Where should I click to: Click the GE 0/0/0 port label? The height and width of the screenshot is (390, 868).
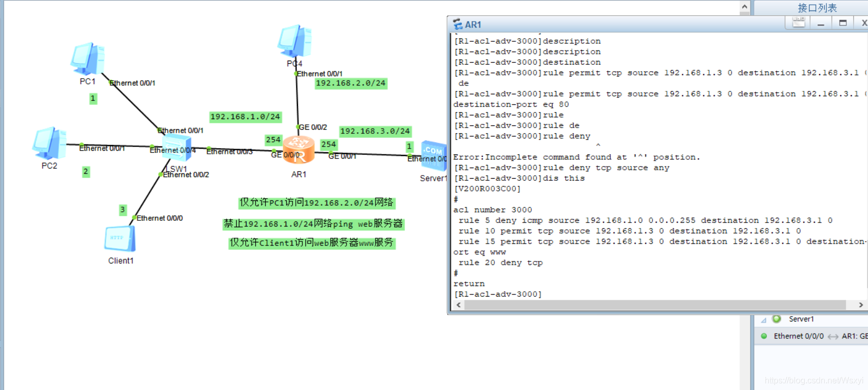click(x=285, y=155)
